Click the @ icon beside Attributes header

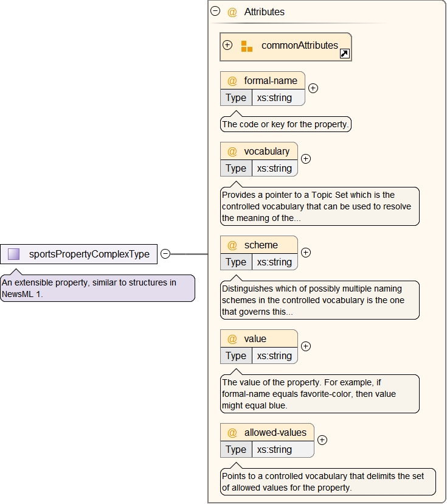pos(232,12)
